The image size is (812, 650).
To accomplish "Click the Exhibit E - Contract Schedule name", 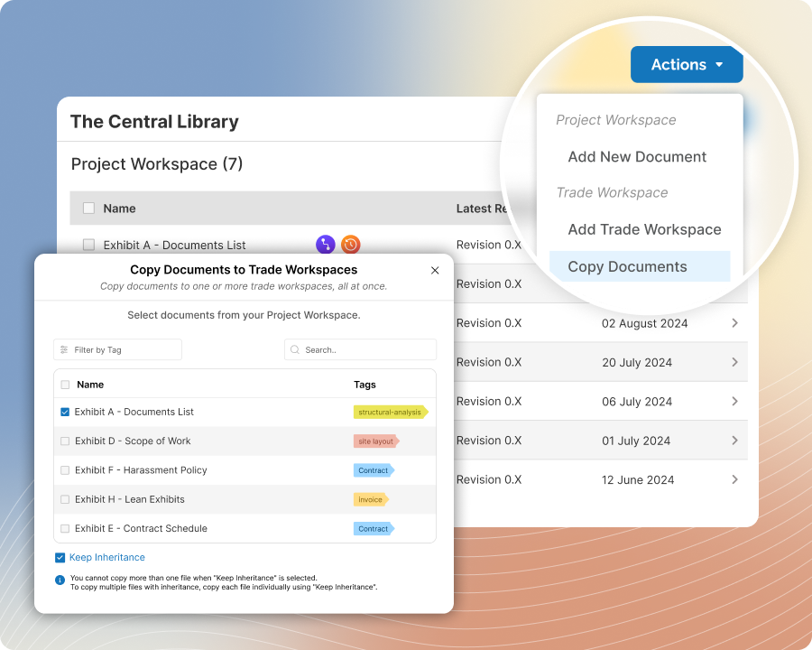I will pyautogui.click(x=141, y=529).
